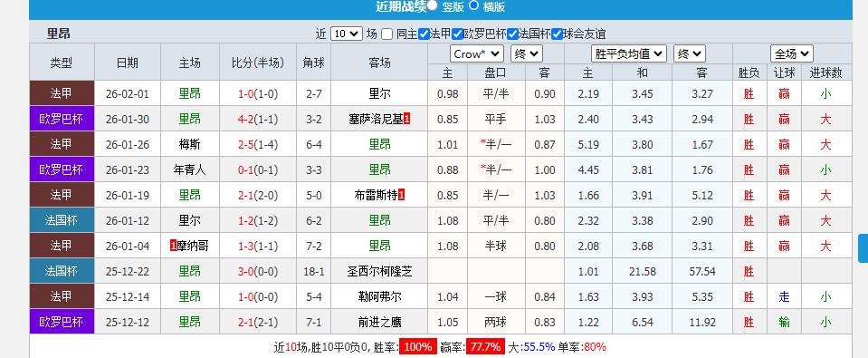Open the Crow* company dropdown

(477, 53)
